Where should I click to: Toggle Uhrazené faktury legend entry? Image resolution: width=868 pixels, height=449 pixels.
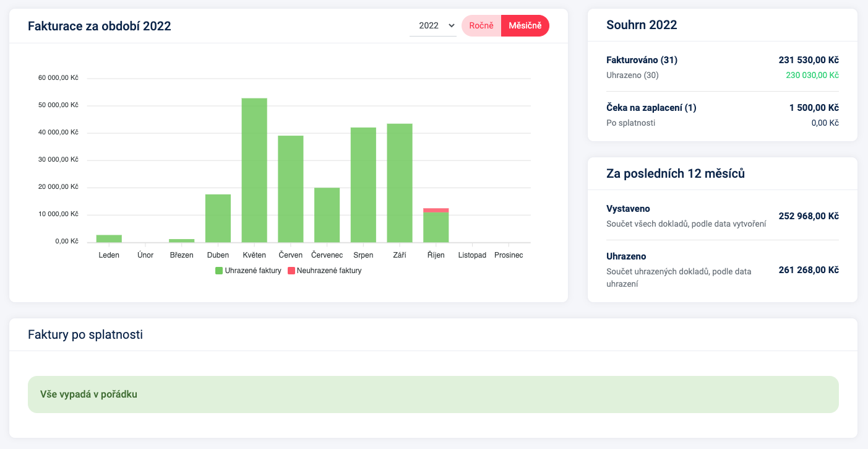click(x=248, y=271)
